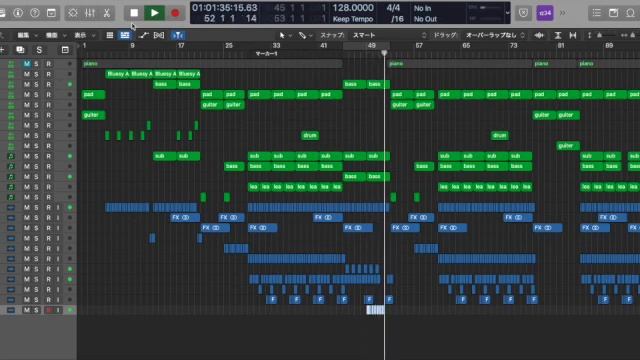Click the 4/4 time signature
Viewport: 640px width, 360px height.
coord(393,8)
